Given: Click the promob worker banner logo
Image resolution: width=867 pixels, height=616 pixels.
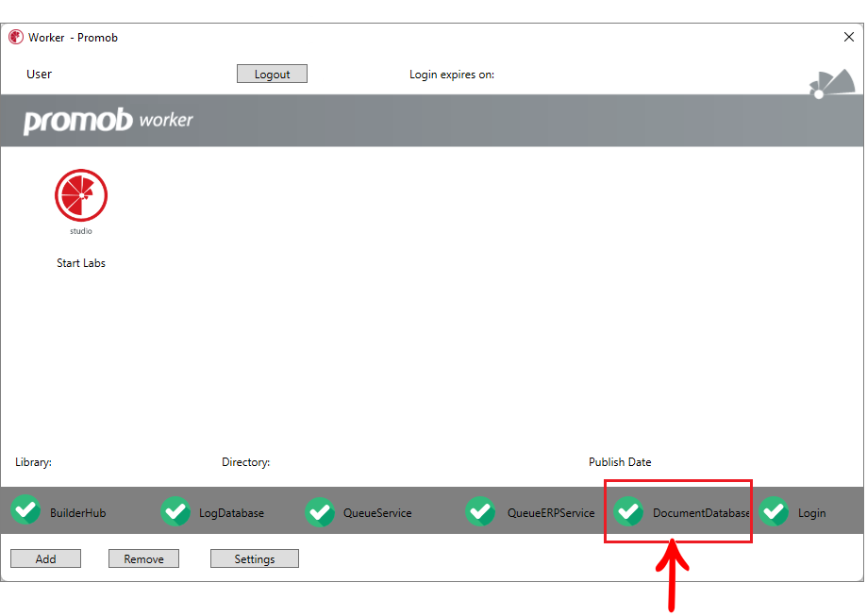Looking at the screenshot, I should coord(108,121).
